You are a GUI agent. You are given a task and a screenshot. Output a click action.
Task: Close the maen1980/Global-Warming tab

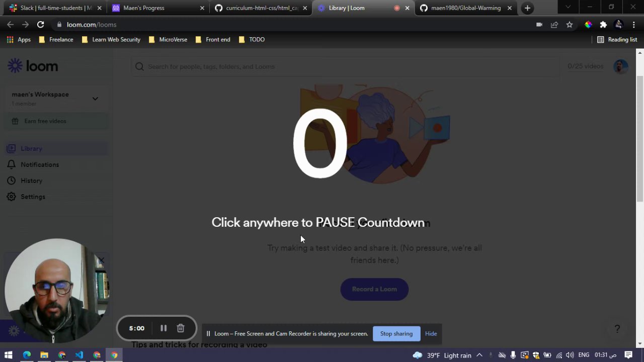[510, 8]
